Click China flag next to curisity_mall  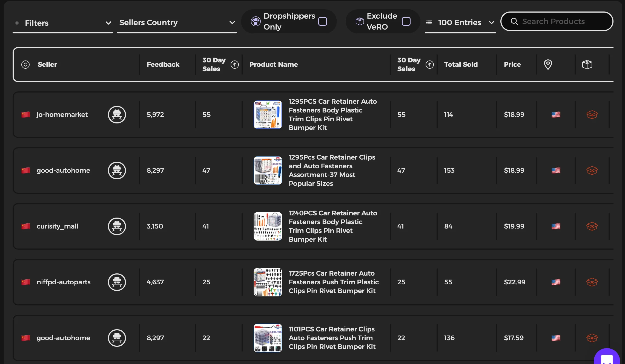pyautogui.click(x=26, y=226)
